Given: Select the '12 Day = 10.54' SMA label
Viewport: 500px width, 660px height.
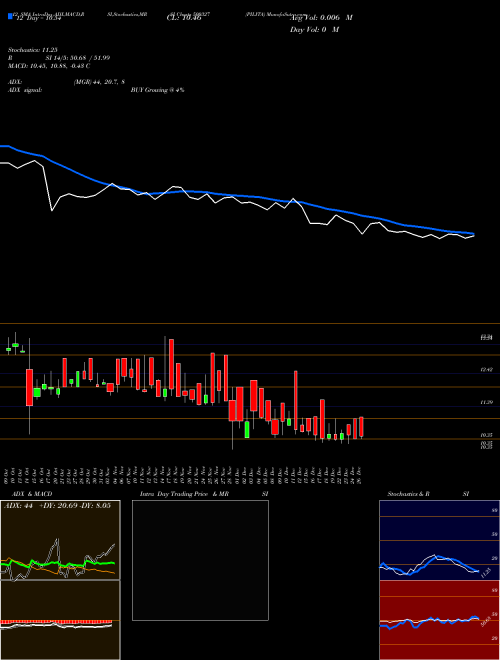Looking at the screenshot, I should point(38,18).
